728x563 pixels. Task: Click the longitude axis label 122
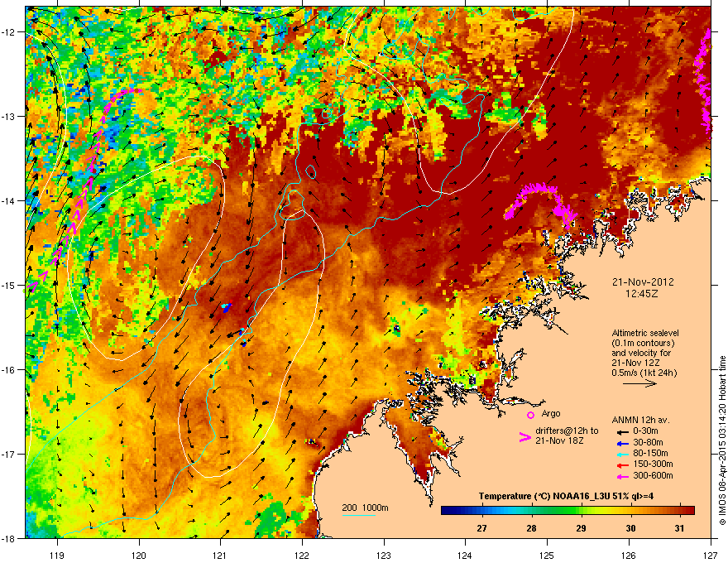[302, 555]
